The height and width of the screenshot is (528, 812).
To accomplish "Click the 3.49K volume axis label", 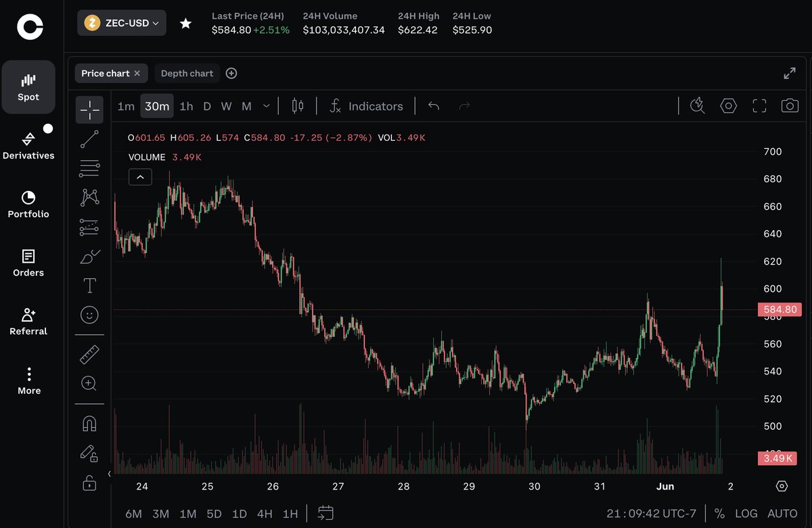I will click(x=777, y=458).
